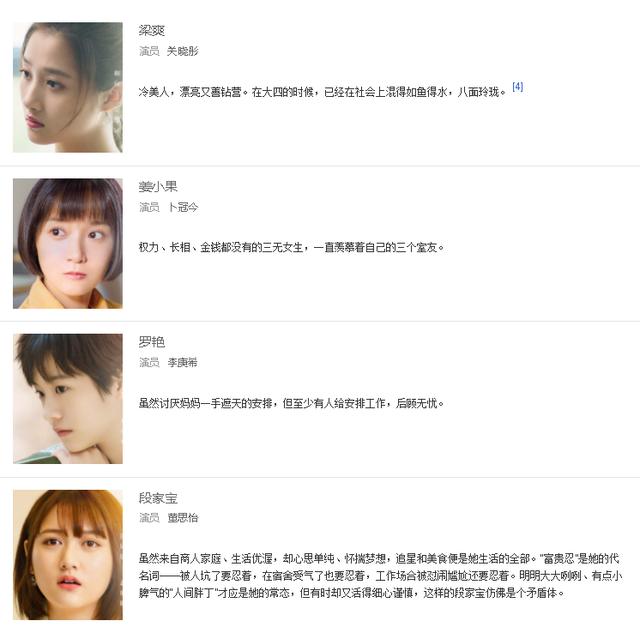Open actor link 关晓彤

click(x=182, y=51)
